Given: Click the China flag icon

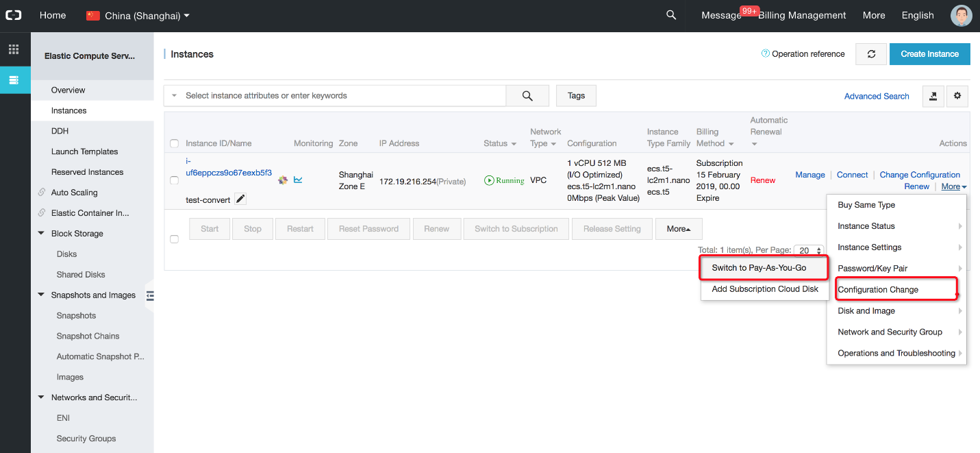Looking at the screenshot, I should pos(92,15).
